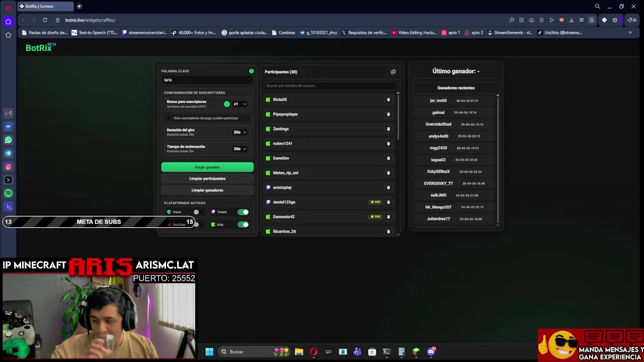
Task: Click 'Limpiar participantes' button
Action: tap(207, 178)
